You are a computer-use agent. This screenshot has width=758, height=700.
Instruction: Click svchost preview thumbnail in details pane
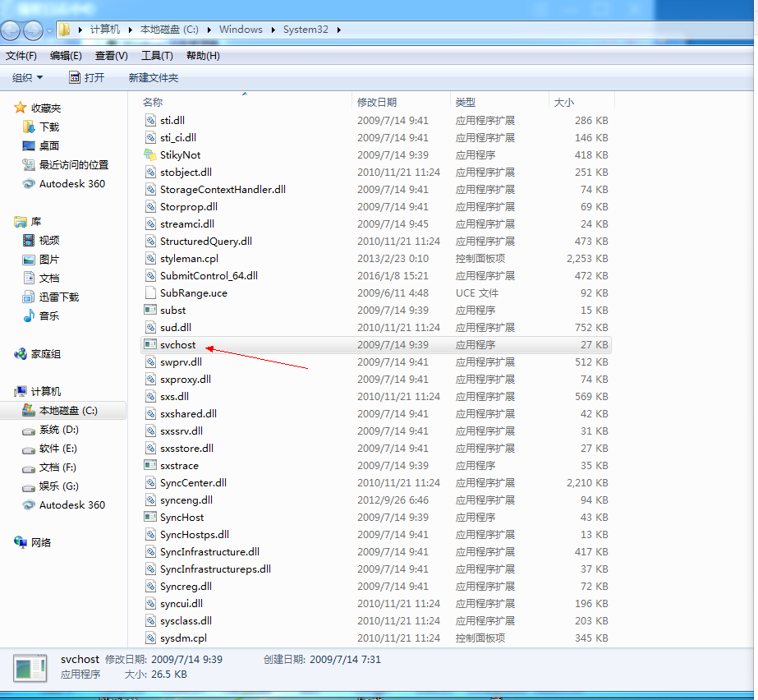(30, 668)
